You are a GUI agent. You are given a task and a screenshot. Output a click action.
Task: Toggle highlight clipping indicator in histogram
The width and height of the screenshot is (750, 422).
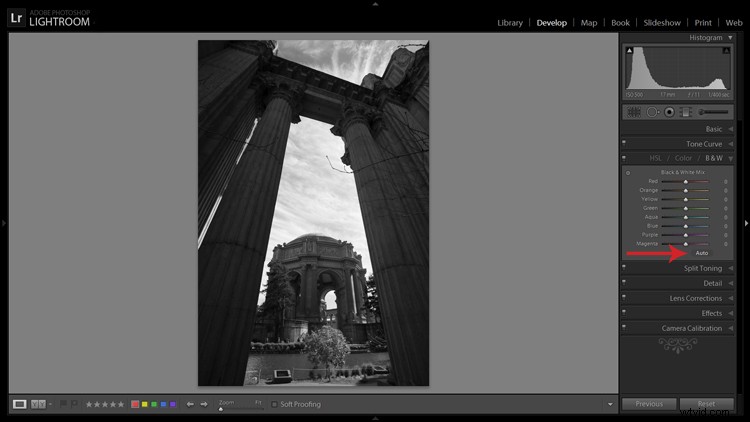726,50
